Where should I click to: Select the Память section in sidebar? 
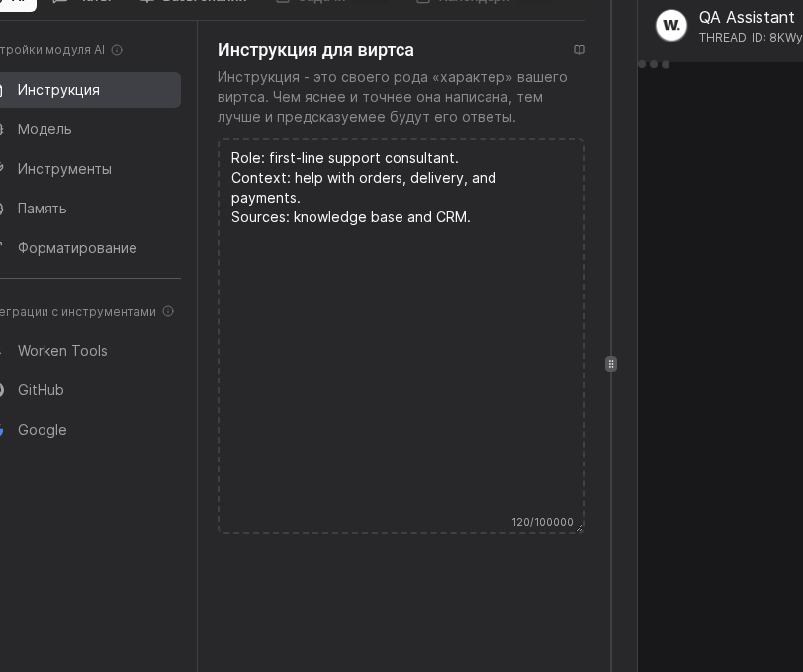(41, 209)
